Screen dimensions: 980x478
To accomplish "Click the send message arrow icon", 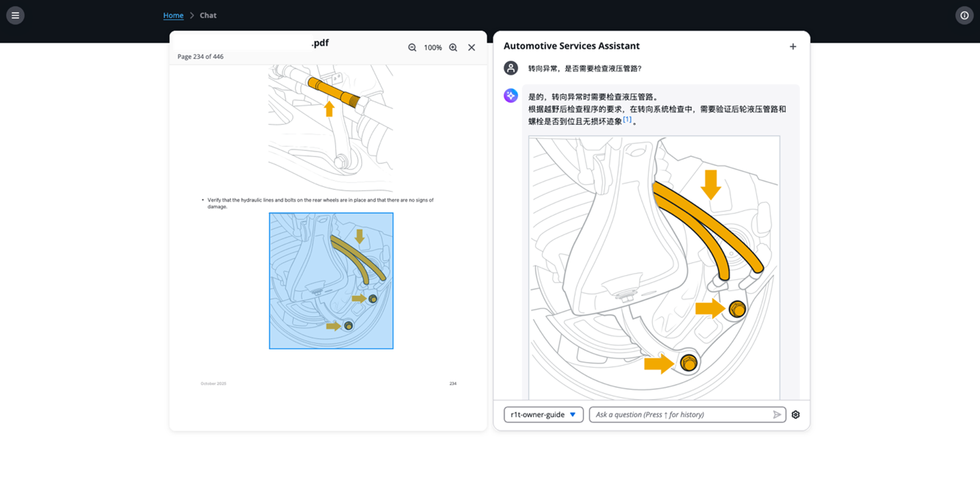I will click(x=776, y=415).
